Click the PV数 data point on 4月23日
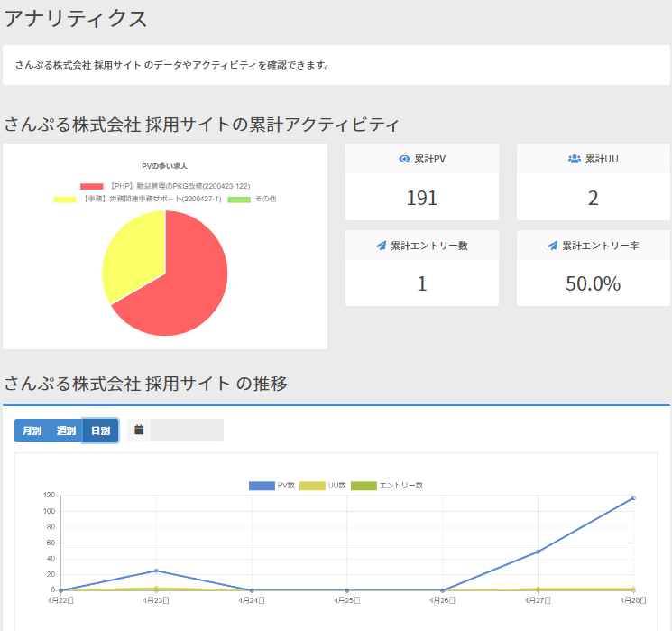 click(156, 571)
